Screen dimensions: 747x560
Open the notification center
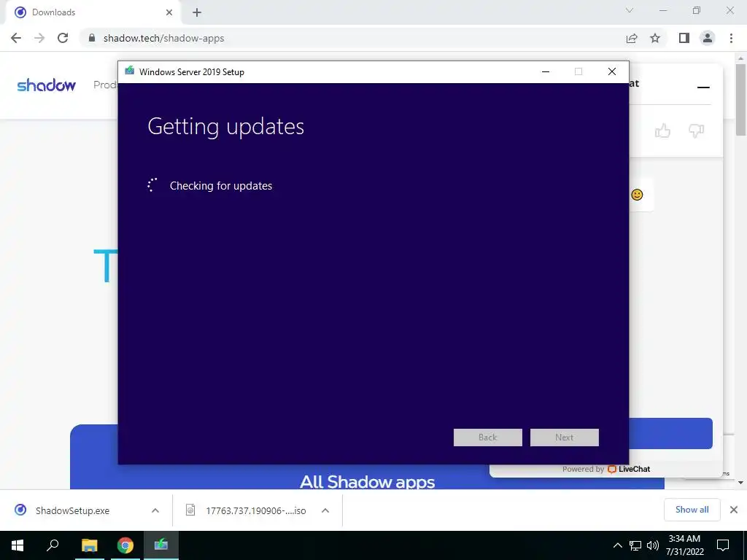tap(723, 545)
